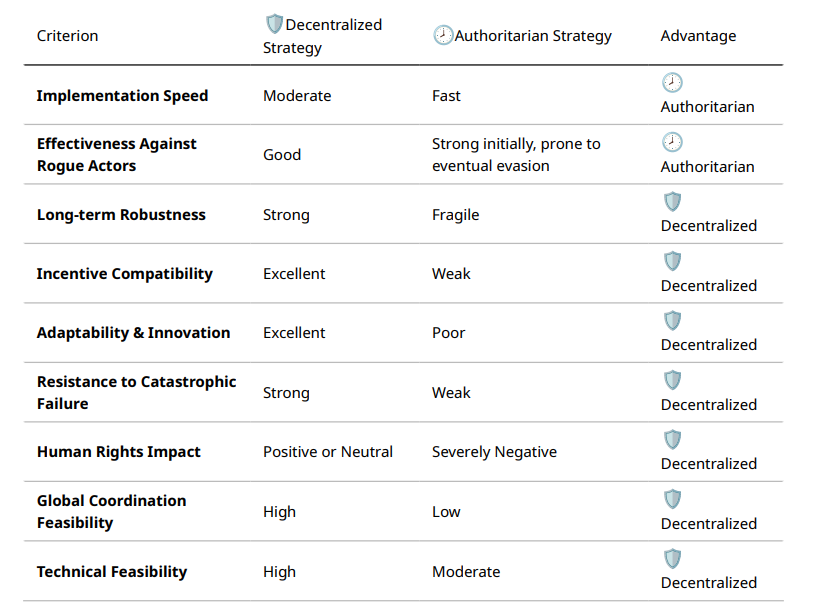This screenshot has width=815, height=614.
Task: Click the 'Severely Negative' cell
Action: pos(494,452)
